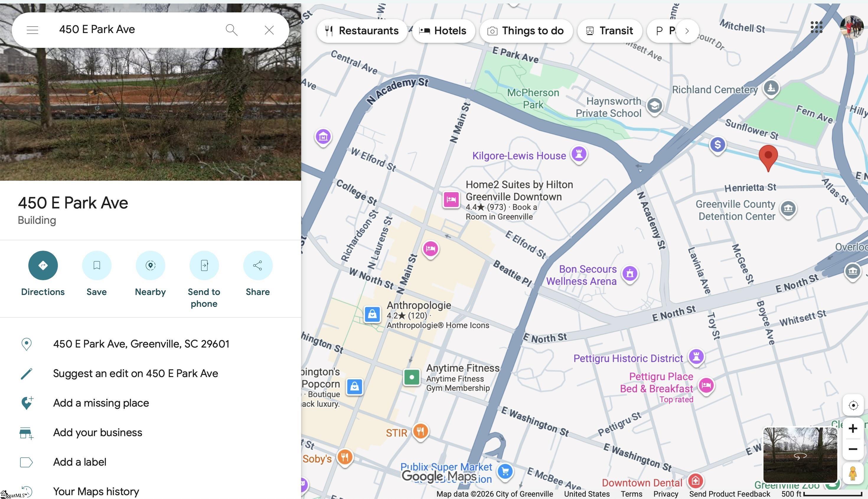
Task: Click Anytime Fitness map marker
Action: click(x=412, y=377)
